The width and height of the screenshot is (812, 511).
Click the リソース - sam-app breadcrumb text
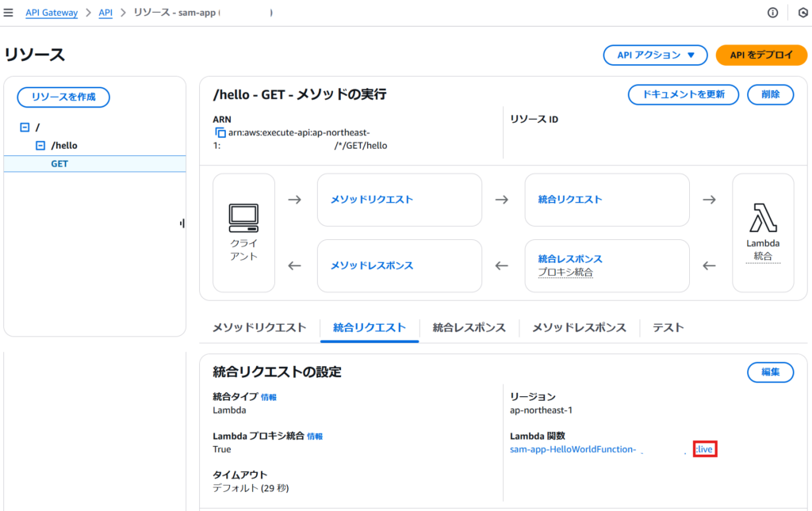(x=175, y=13)
